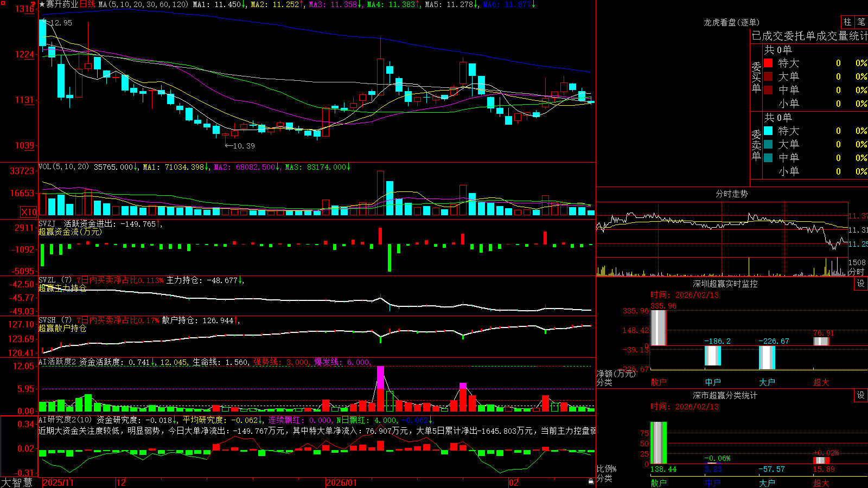Image resolution: width=868 pixels, height=488 pixels.
Task: Click the magenta AI活跃度 spike bar
Action: (381, 378)
